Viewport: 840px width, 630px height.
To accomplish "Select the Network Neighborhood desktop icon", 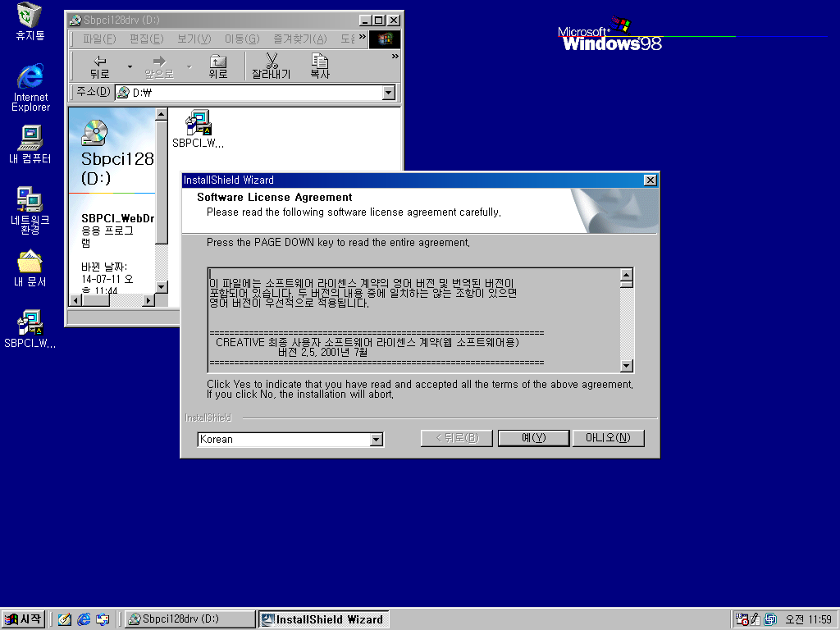I will [x=30, y=210].
